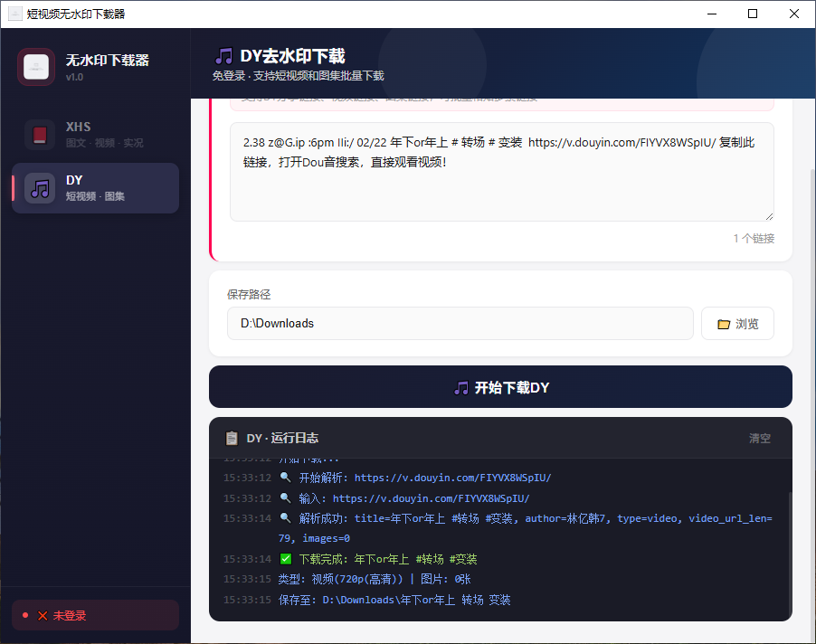
Task: Close the 短视频无水印下载器 window
Action: click(x=794, y=14)
